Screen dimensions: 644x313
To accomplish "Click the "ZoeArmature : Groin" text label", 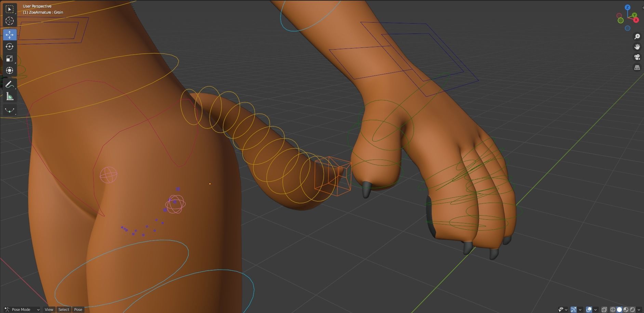I will tap(46, 12).
